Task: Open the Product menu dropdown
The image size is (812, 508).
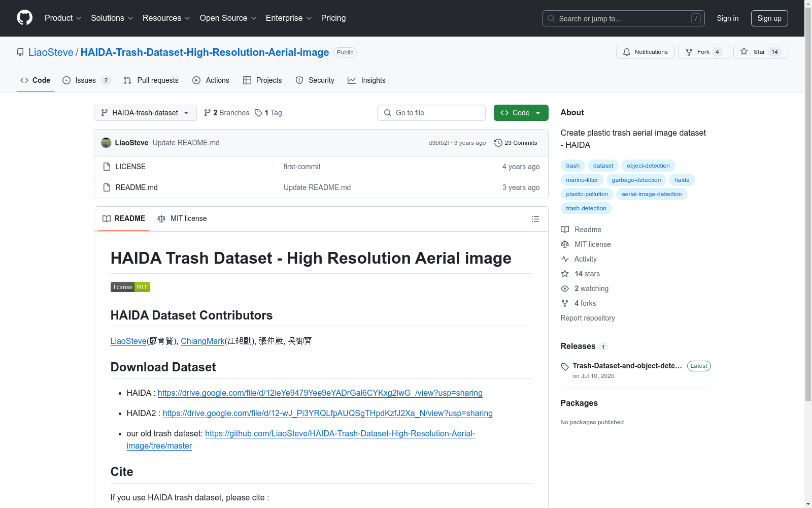Action: click(x=63, y=18)
